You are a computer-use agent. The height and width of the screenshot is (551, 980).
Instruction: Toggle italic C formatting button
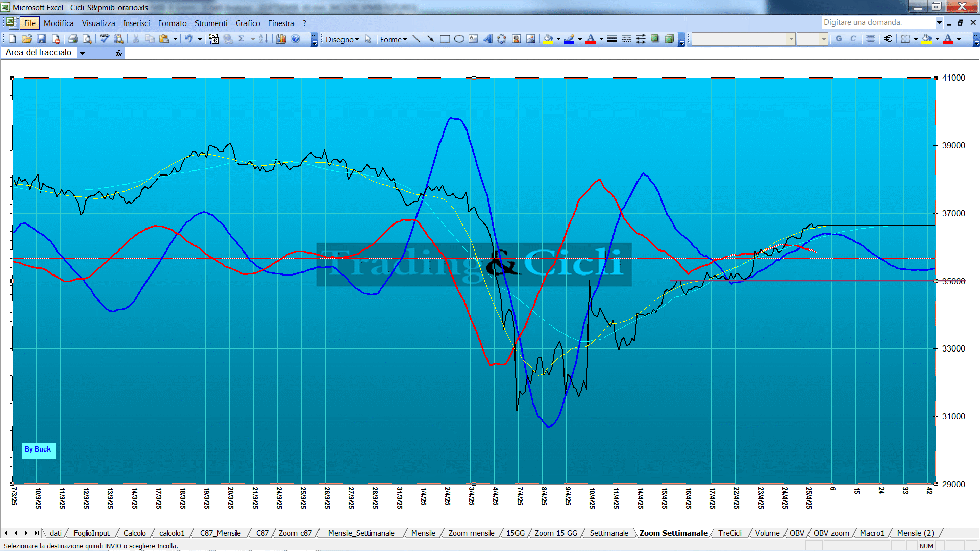pos(853,39)
